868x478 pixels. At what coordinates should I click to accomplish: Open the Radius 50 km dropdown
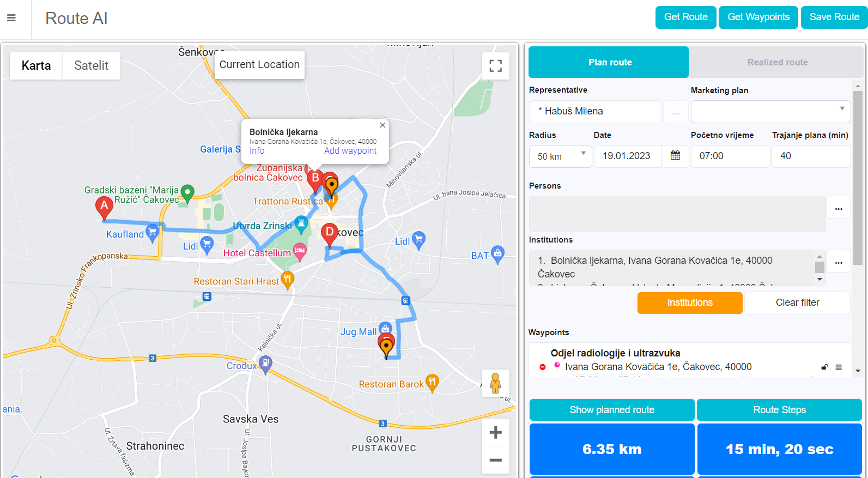pos(560,156)
